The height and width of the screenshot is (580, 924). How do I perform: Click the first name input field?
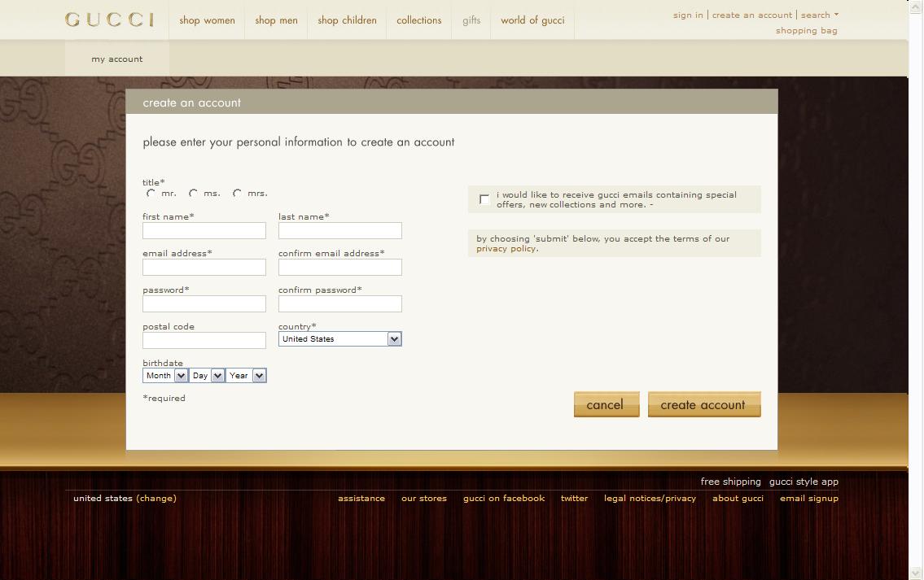[x=204, y=231]
